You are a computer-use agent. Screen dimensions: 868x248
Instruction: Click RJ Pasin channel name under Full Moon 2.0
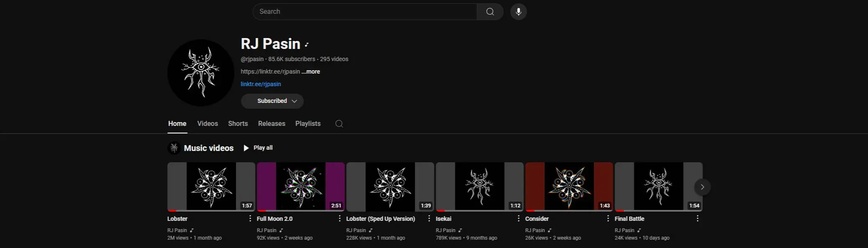(x=266, y=230)
